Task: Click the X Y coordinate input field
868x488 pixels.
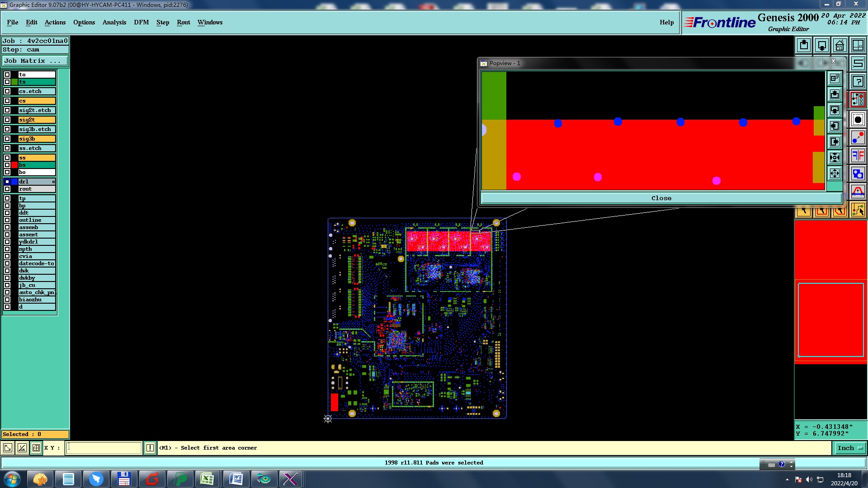Action: coord(104,448)
